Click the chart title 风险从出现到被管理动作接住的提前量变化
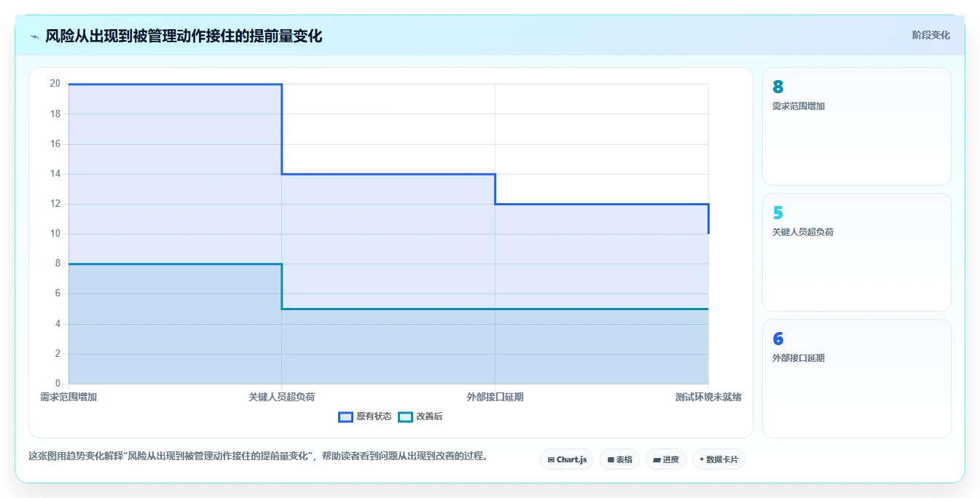This screenshot has width=980, height=498. [184, 36]
